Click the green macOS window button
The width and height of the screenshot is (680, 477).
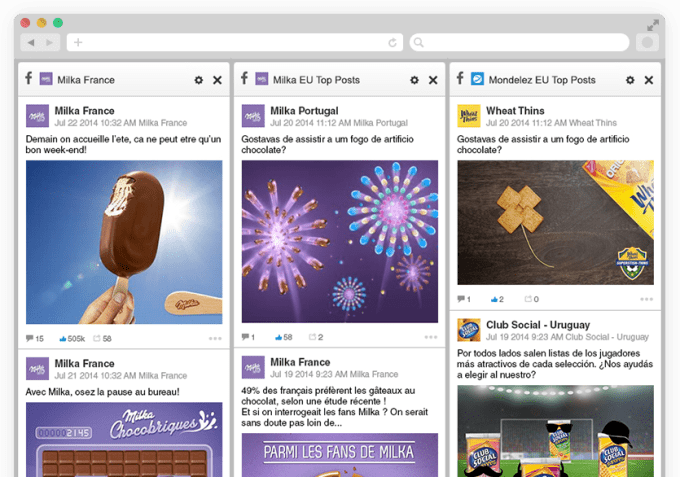[x=58, y=23]
